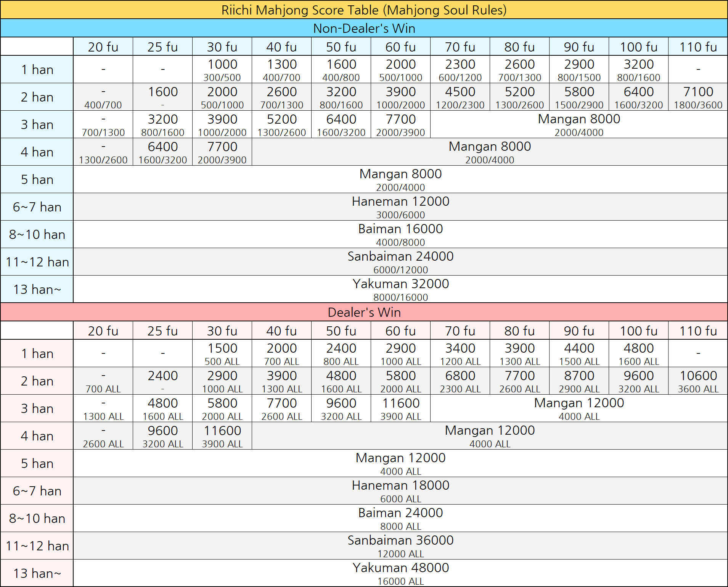Select the 5 han row label in Dealer's table
Viewport: 728px width, 587px height.
[x=37, y=463]
